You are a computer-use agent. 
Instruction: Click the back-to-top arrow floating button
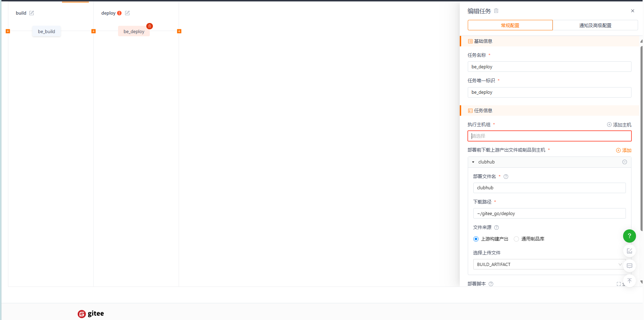click(629, 281)
